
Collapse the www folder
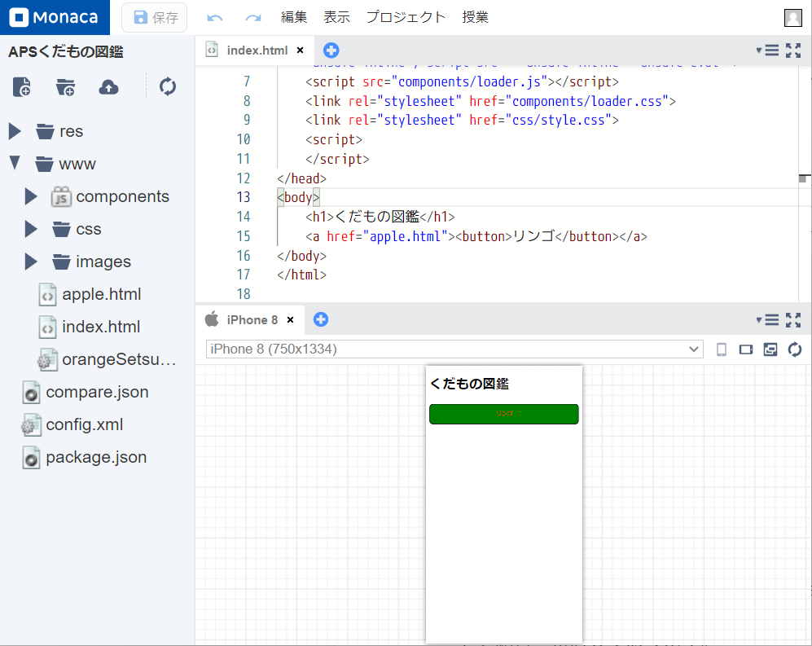14,163
